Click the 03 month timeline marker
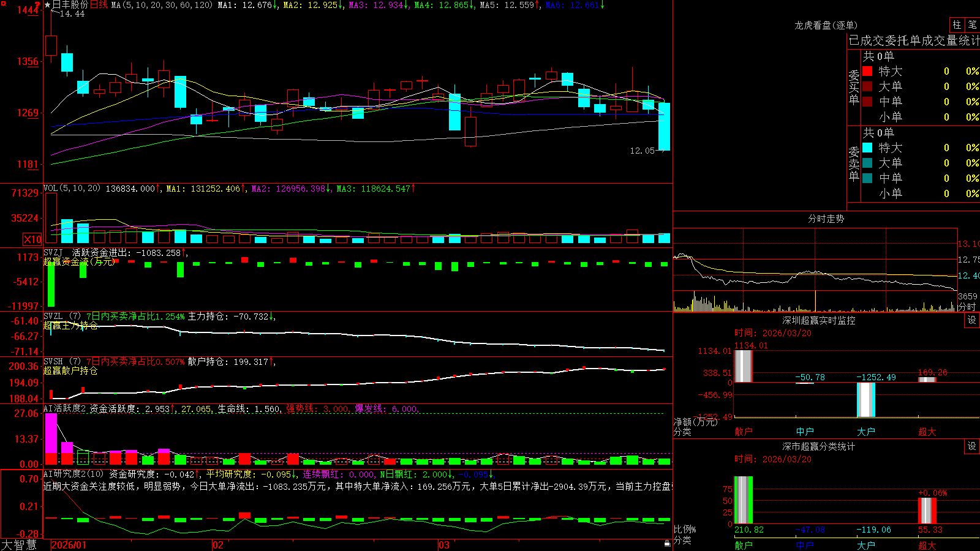The image size is (980, 551). [x=444, y=545]
